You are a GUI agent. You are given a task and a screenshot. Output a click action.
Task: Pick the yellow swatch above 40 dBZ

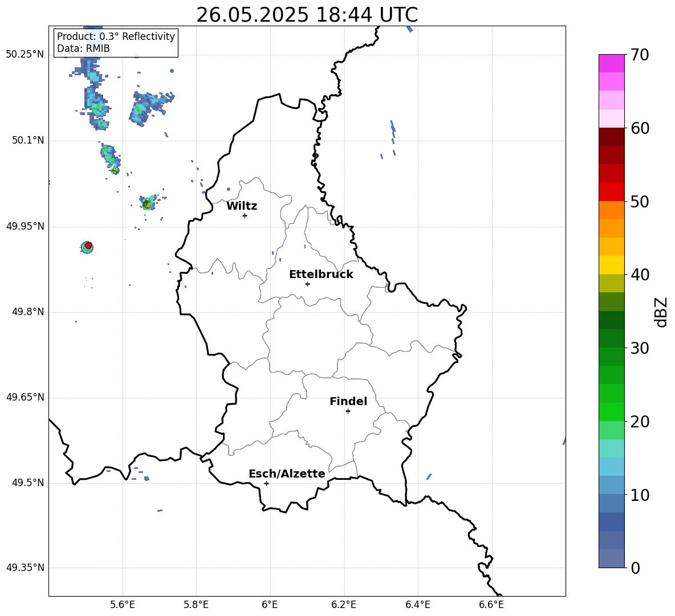[612, 265]
